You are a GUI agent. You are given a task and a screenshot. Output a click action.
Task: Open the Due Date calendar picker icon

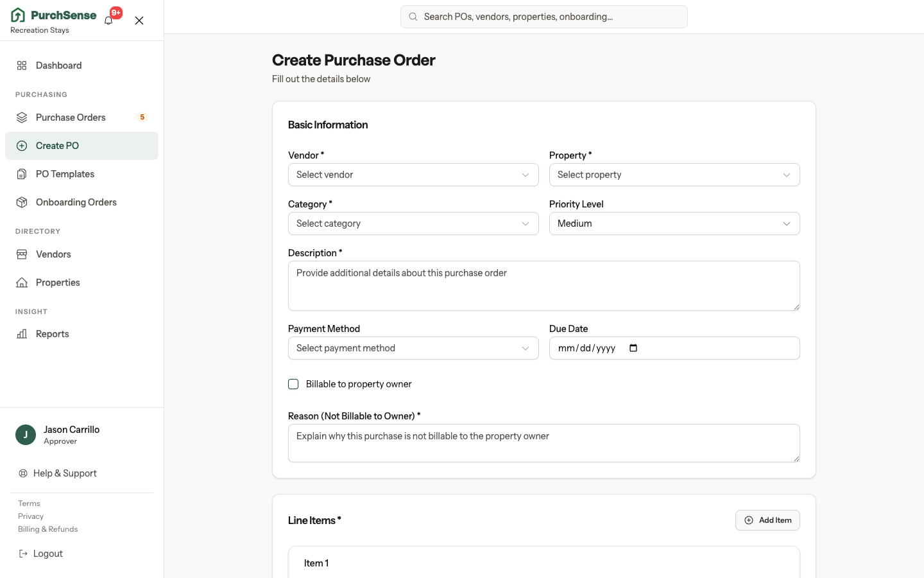(633, 348)
